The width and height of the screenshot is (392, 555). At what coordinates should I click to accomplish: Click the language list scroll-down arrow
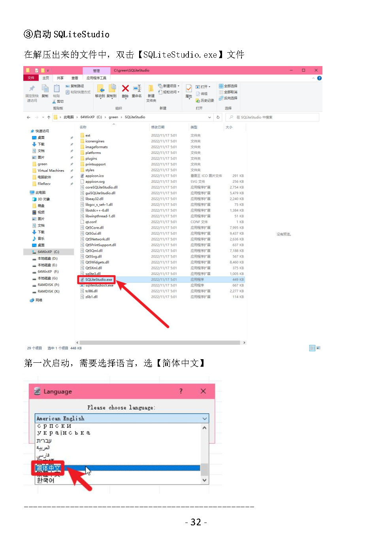point(204,480)
